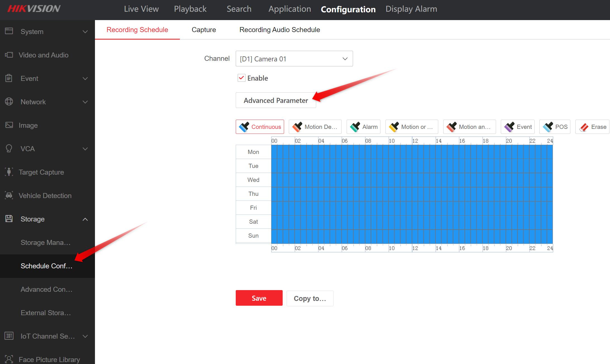Click the Face Picture Library icon
Viewport: 610px width, 364px height.
(x=9, y=359)
